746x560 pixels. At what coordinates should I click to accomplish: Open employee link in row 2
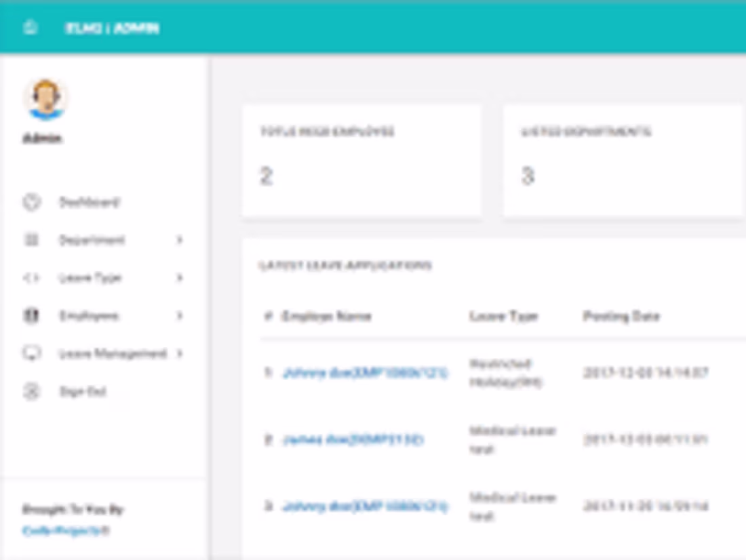pyautogui.click(x=353, y=439)
